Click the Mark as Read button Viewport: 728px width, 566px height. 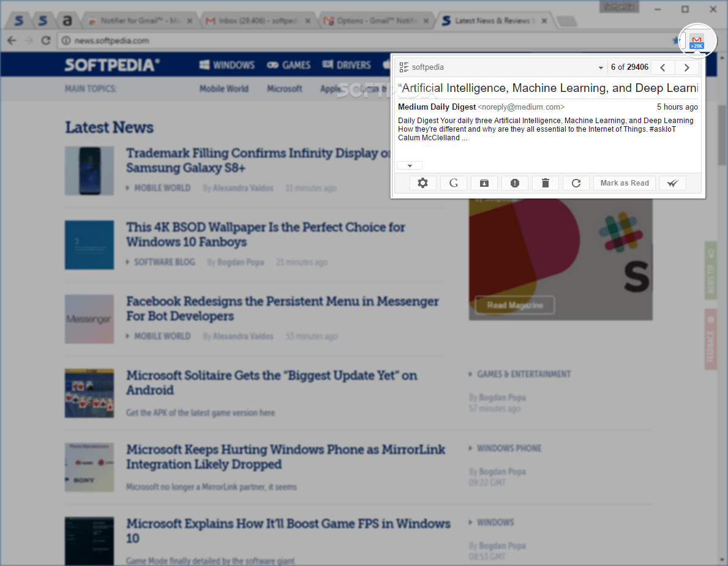click(x=624, y=183)
